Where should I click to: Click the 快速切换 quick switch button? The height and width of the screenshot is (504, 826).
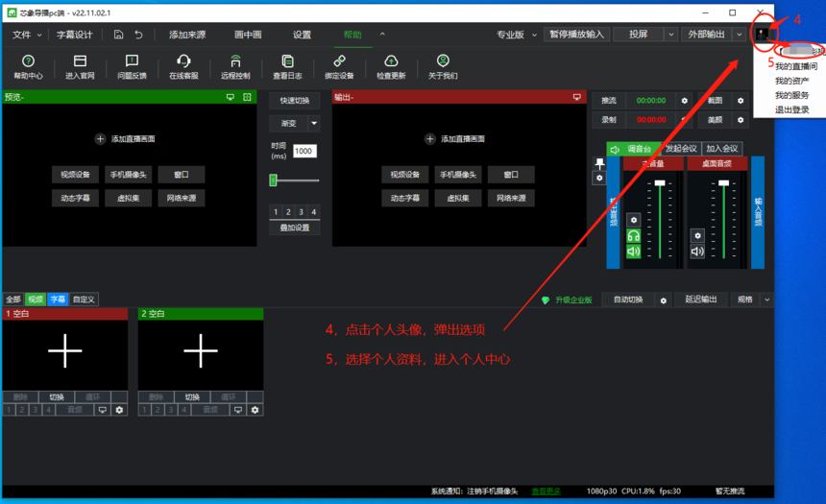295,101
